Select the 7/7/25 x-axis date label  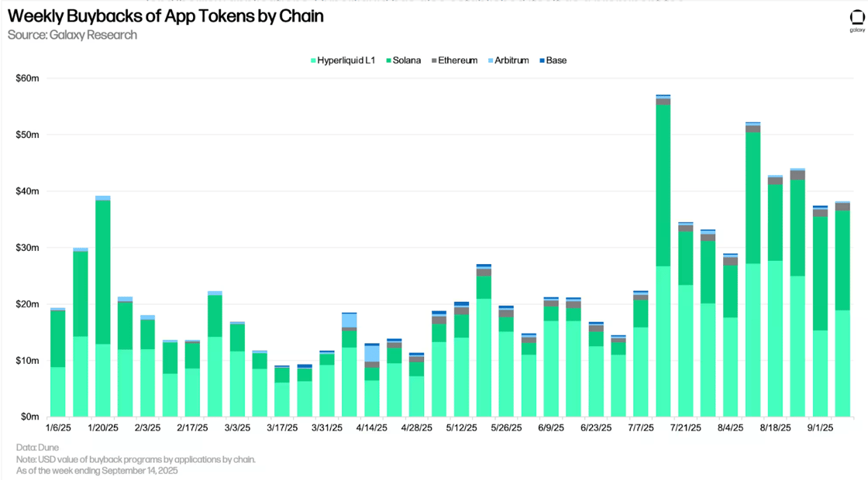pyautogui.click(x=641, y=427)
